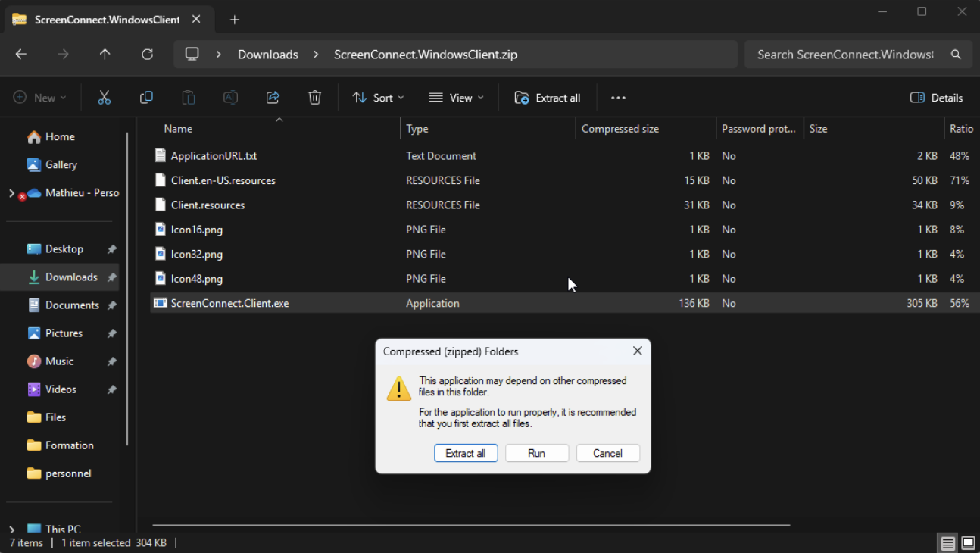
Task: Switch to details view in status bar
Action: (x=947, y=542)
